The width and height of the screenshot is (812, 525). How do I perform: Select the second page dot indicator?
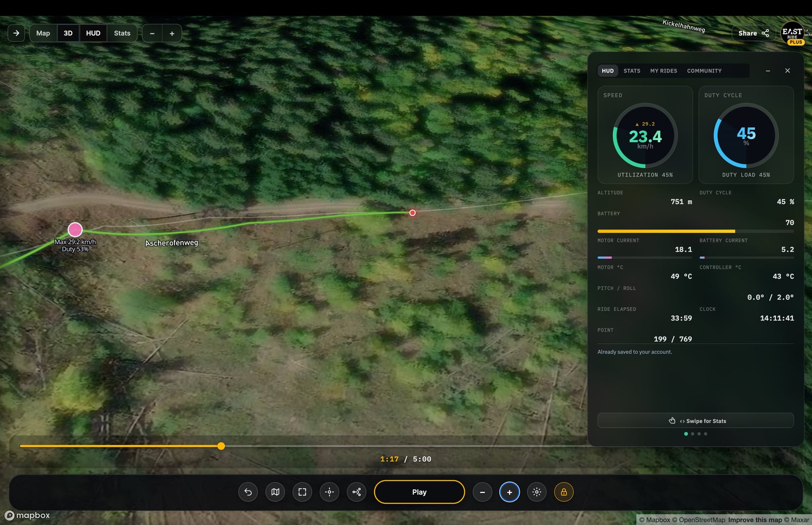coord(693,434)
